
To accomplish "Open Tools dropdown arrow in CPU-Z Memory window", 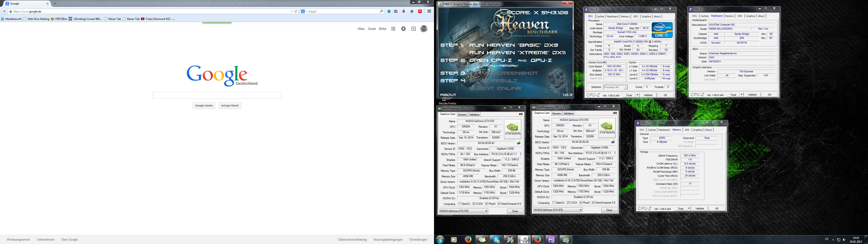I will point(689,209).
